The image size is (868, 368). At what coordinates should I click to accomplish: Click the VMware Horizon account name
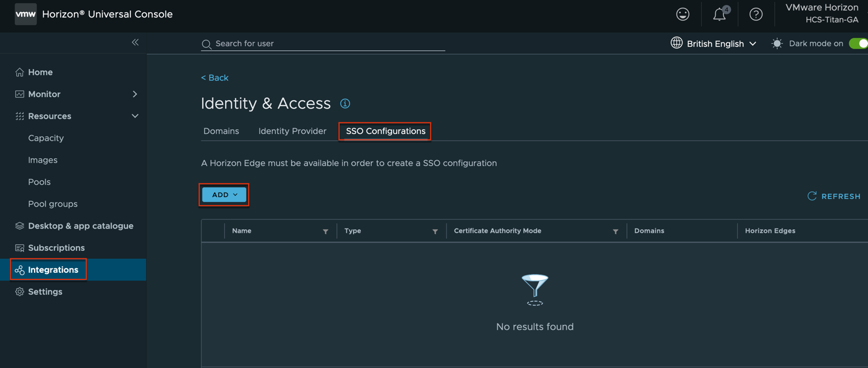pyautogui.click(x=822, y=8)
